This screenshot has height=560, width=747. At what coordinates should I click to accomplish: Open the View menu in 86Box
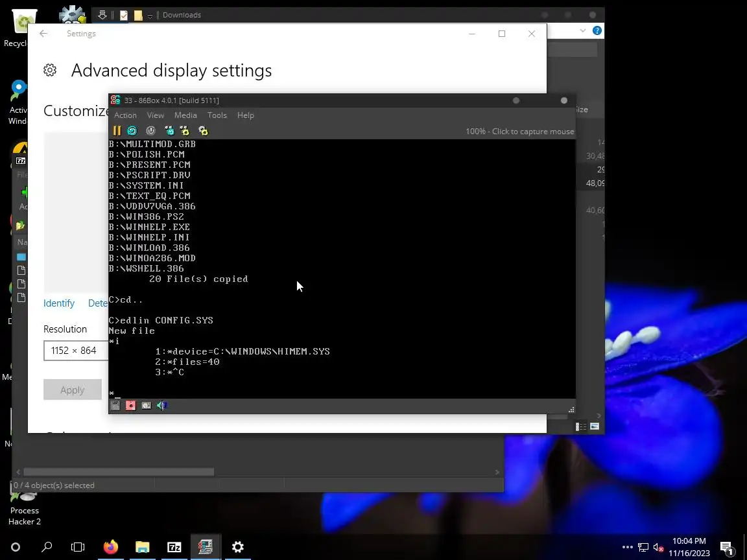point(156,115)
